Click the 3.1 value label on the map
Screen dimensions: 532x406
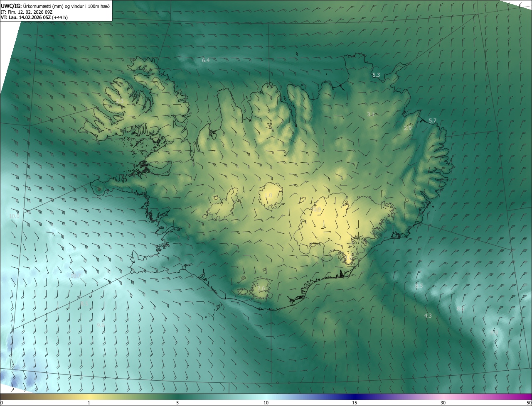tap(371, 114)
